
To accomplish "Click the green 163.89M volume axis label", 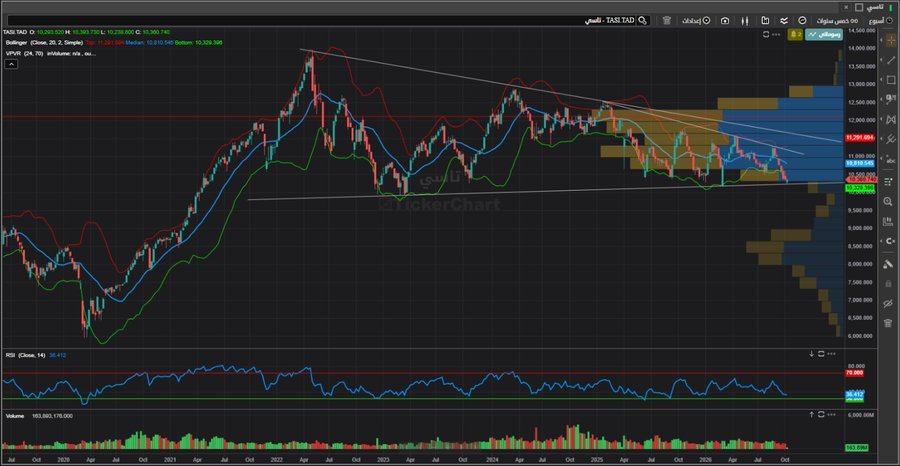I will click(x=856, y=447).
